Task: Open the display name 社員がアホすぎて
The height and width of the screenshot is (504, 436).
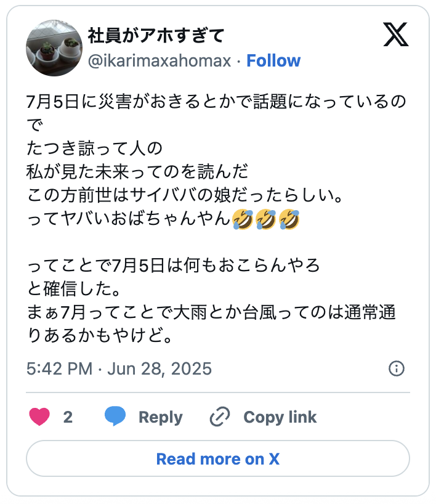Action: 156,36
